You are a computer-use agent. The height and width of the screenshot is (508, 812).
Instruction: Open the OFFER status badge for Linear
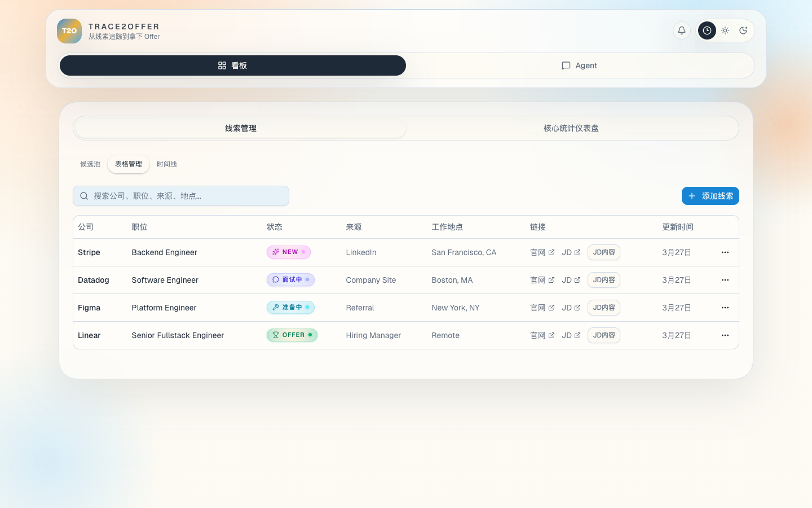click(x=292, y=335)
